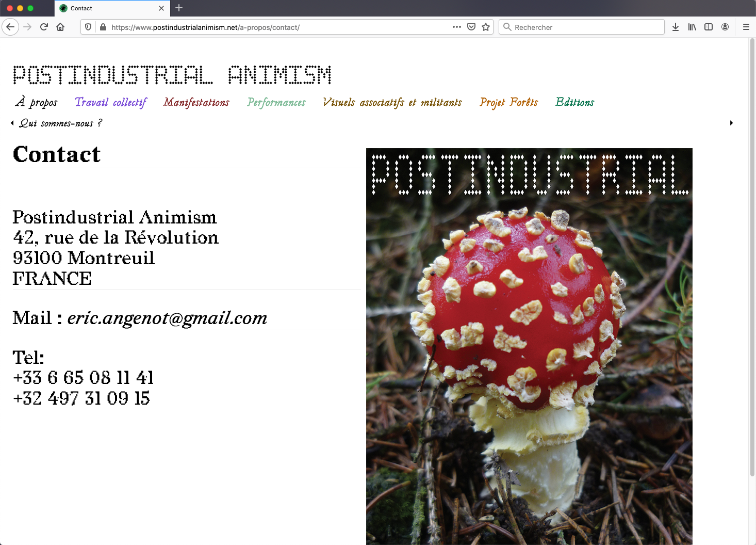The width and height of the screenshot is (756, 545).
Task: Save the page to Pocket
Action: tap(471, 27)
